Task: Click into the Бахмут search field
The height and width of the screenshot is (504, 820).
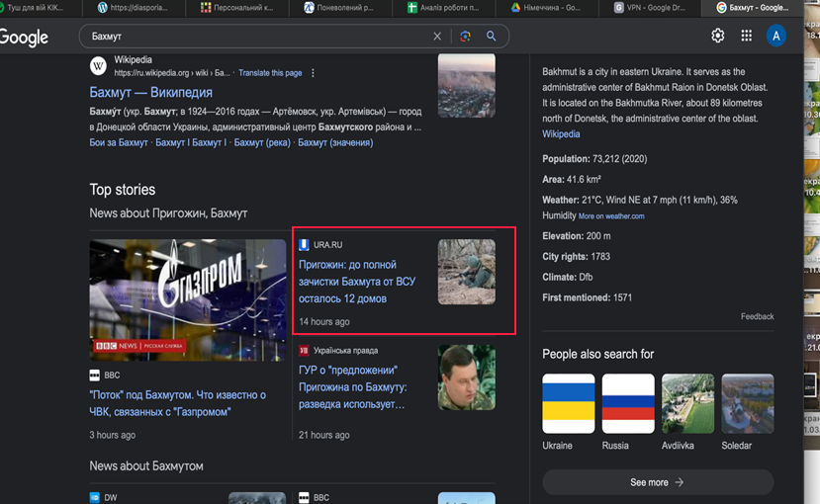Action: pyautogui.click(x=257, y=37)
